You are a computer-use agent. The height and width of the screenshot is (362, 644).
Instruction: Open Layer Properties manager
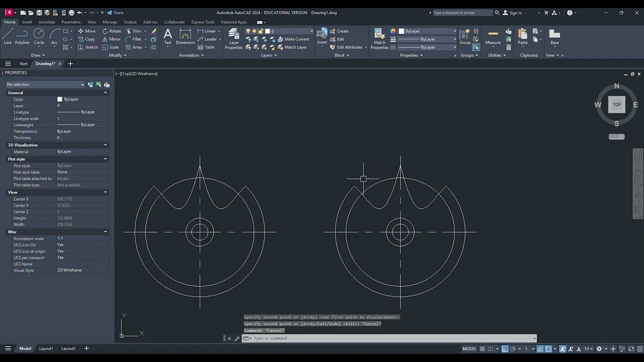tap(233, 39)
